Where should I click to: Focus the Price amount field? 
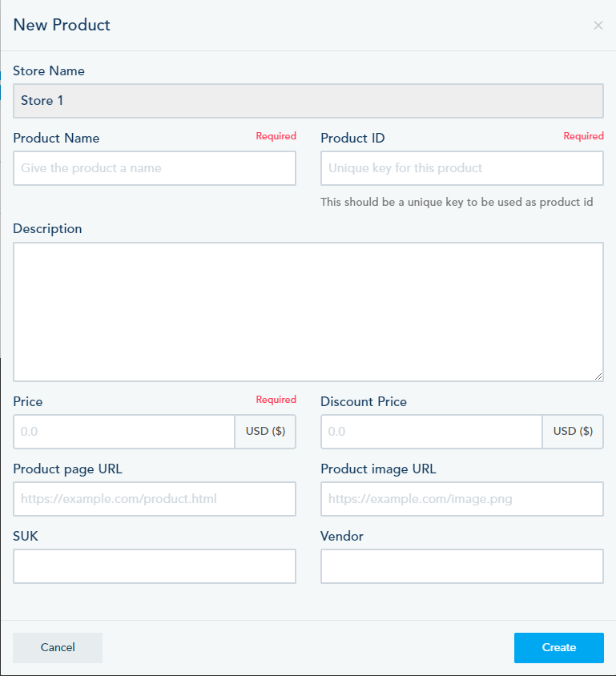124,432
